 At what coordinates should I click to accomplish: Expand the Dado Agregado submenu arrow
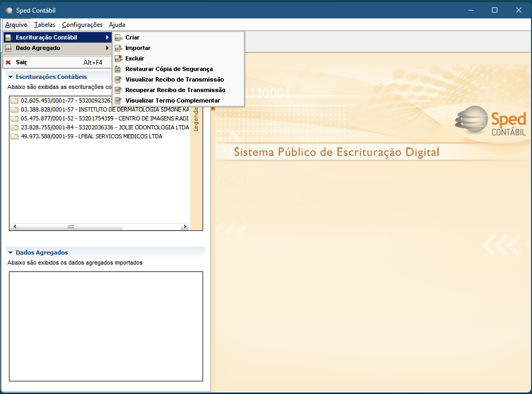coord(107,48)
